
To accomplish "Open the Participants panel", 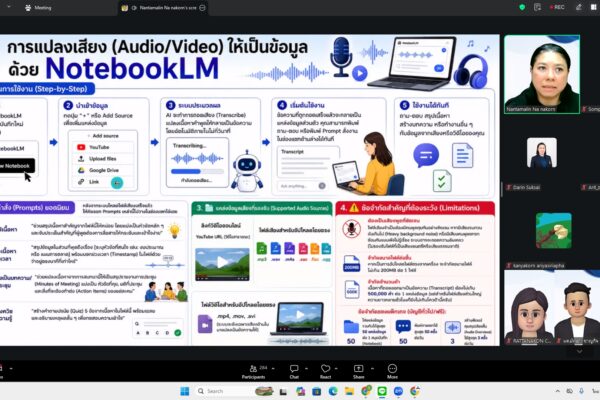I will coord(253,371).
